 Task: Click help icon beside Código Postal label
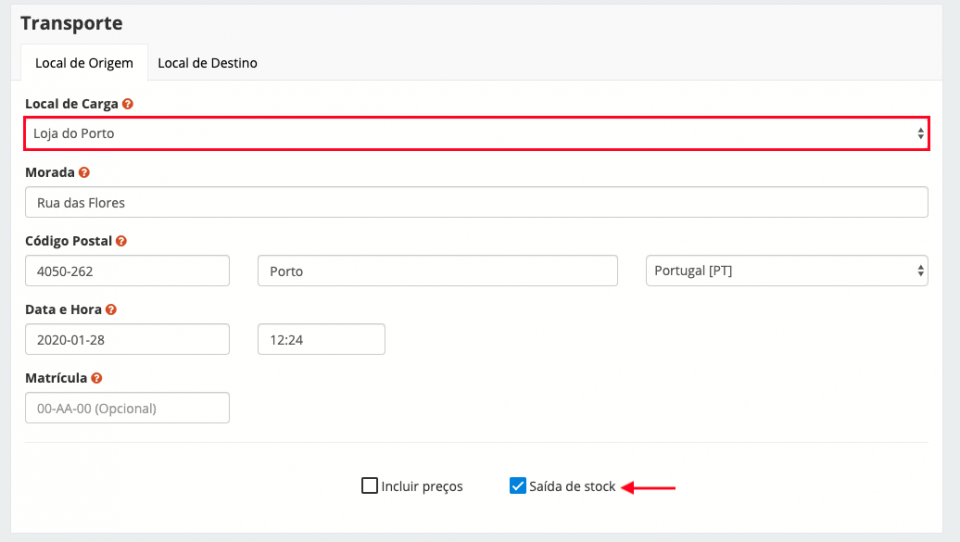click(x=121, y=241)
